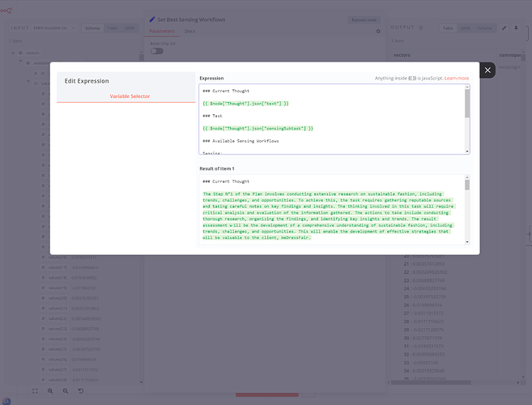The width and height of the screenshot is (532, 405).
Task: Switch output view to Table
Action: tap(447, 28)
